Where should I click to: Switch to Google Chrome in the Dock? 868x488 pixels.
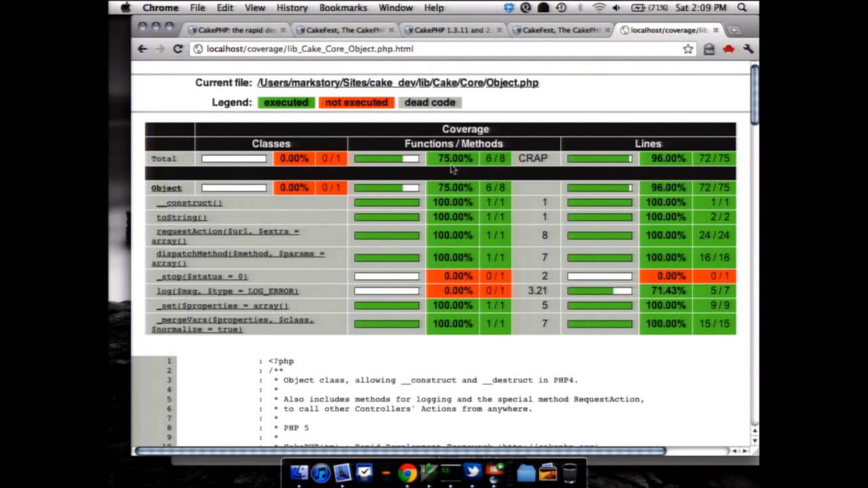(407, 472)
